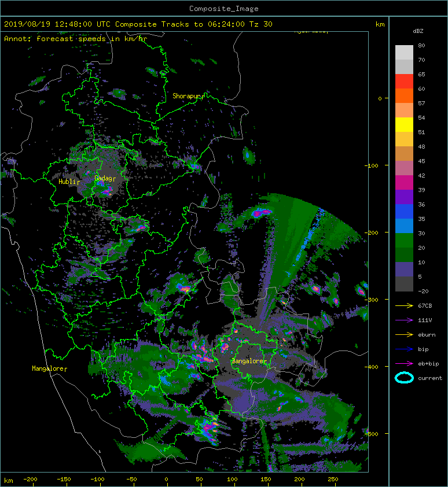This screenshot has width=448, height=487.
Task: Click the blue 36 dBZ color swatch
Action: pos(404,212)
